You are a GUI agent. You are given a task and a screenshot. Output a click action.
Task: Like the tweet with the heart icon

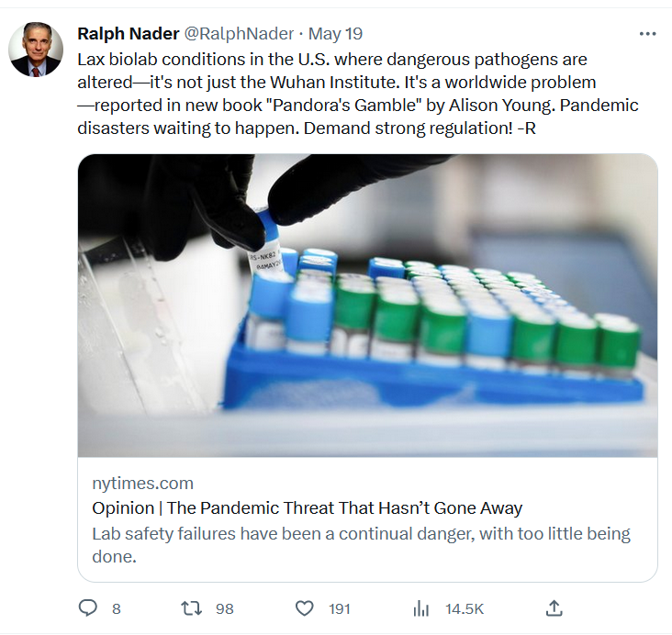coord(305,608)
